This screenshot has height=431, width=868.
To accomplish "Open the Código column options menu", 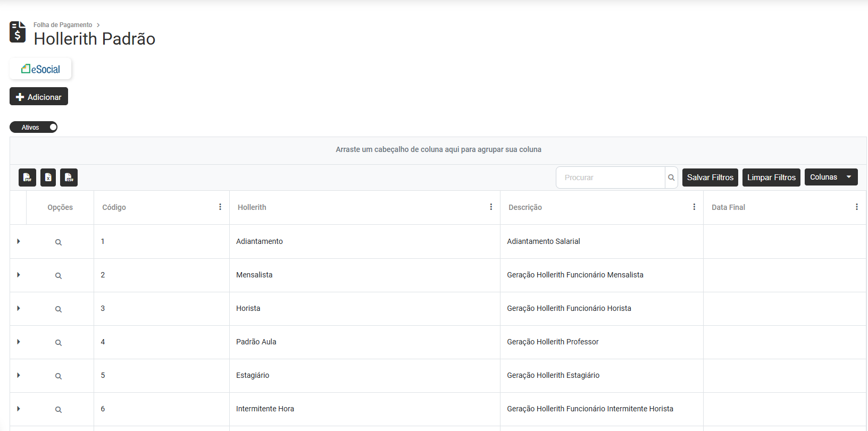I will pos(220,207).
